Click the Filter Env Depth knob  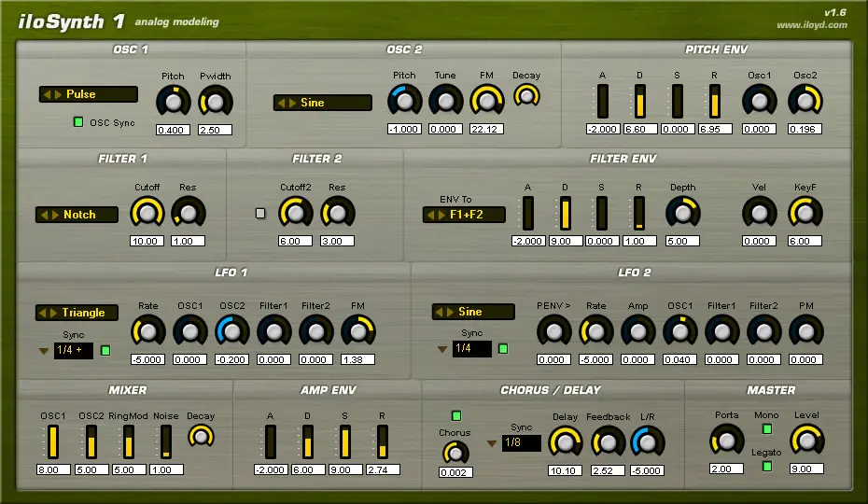pos(683,213)
